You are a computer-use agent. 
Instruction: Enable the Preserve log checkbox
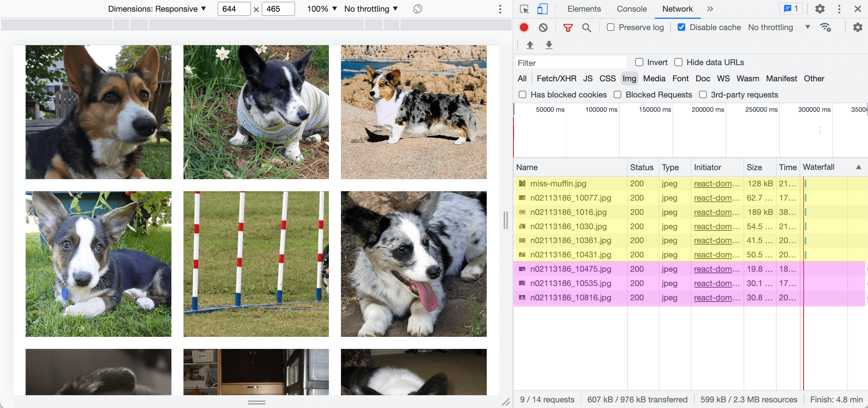[x=611, y=27]
